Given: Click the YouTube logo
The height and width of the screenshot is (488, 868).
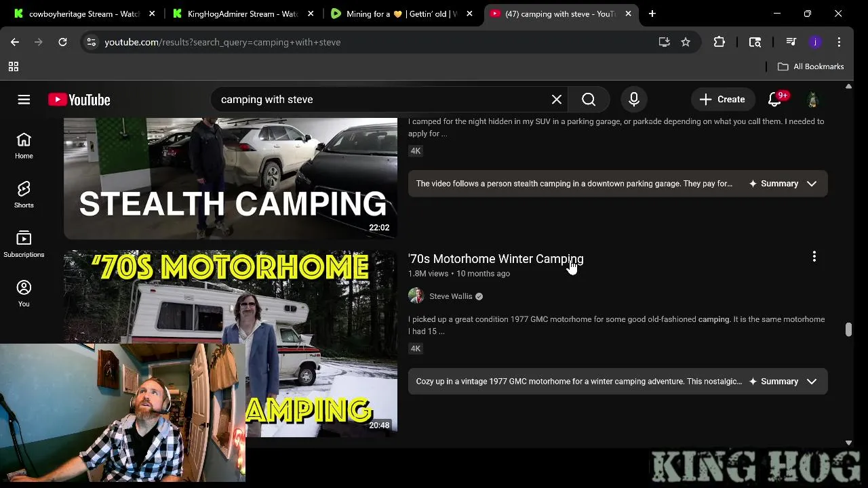Looking at the screenshot, I should [79, 100].
